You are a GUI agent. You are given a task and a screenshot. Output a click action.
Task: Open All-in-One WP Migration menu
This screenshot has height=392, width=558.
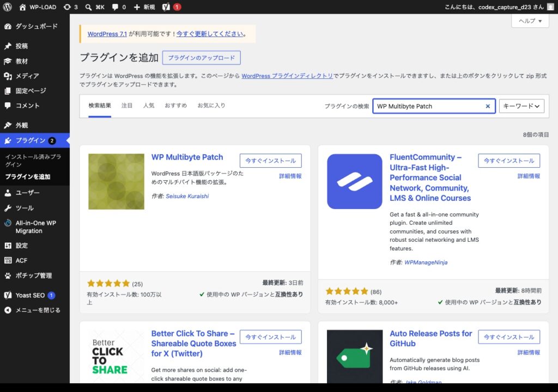35,227
